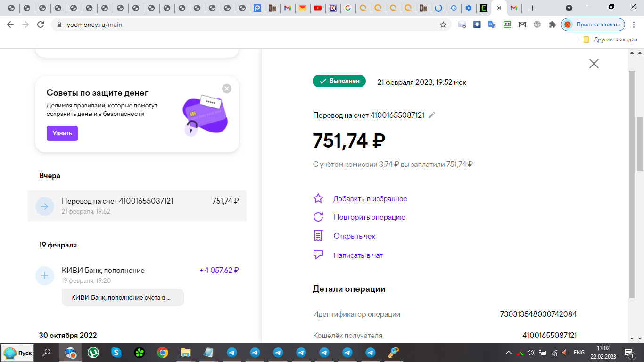
Task: Click the purple Узнать button
Action: pos(62,133)
